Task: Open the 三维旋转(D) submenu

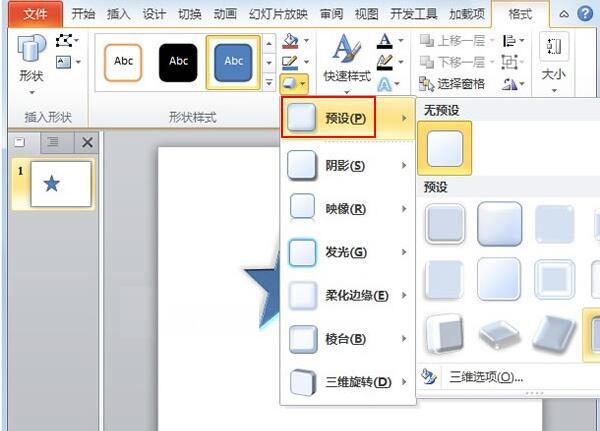Action: (348, 382)
